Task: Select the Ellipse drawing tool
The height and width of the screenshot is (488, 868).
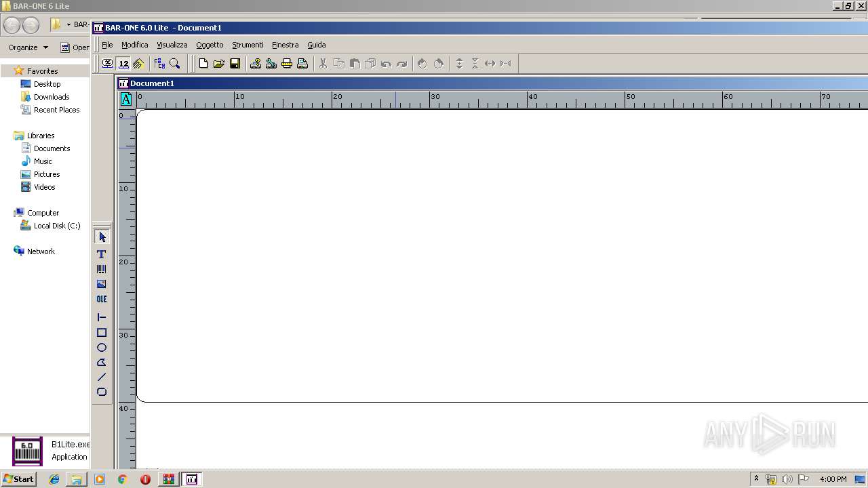Action: click(102, 348)
